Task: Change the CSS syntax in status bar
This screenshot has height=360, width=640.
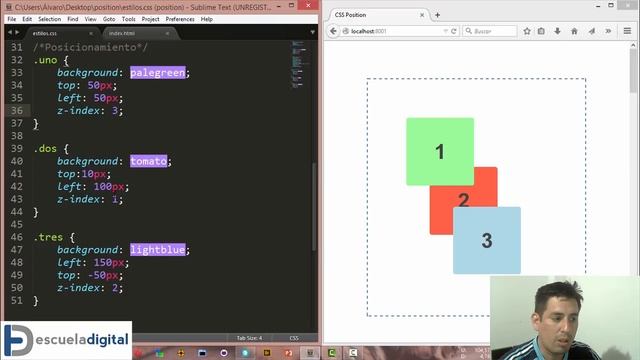Action: coord(294,338)
